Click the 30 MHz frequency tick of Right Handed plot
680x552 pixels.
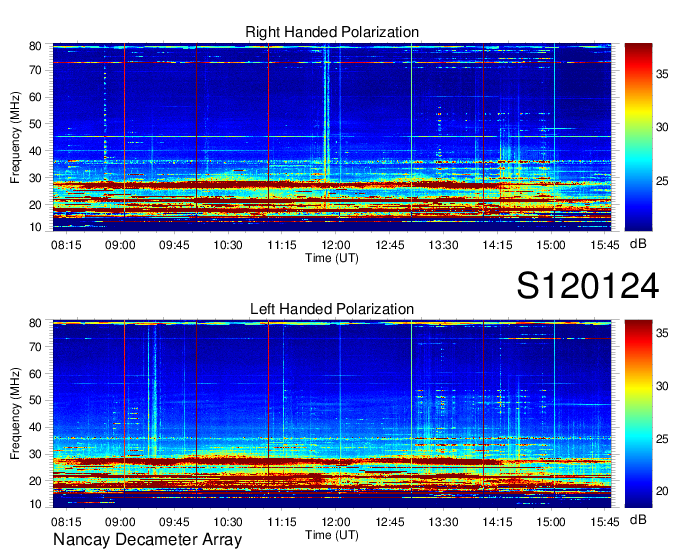(35, 178)
